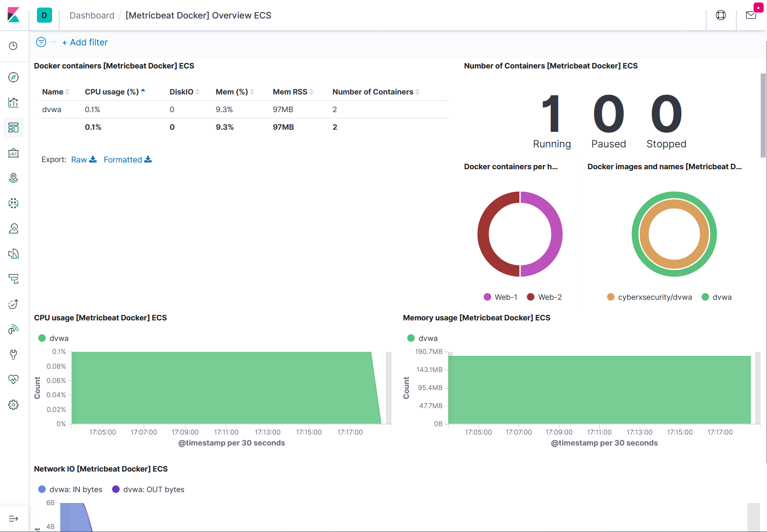
Task: Open Stack Monitoring heartbeat icon
Action: 13,380
